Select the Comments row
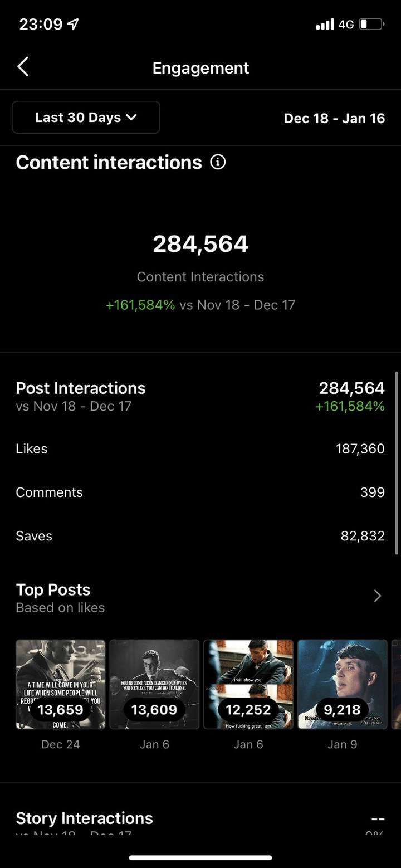The height and width of the screenshot is (868, 401). tap(200, 492)
